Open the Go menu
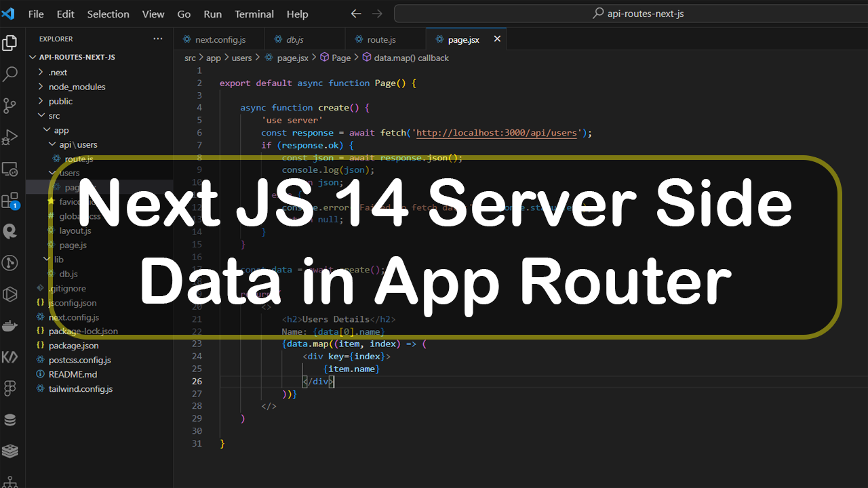The width and height of the screenshot is (868, 488). [x=184, y=14]
